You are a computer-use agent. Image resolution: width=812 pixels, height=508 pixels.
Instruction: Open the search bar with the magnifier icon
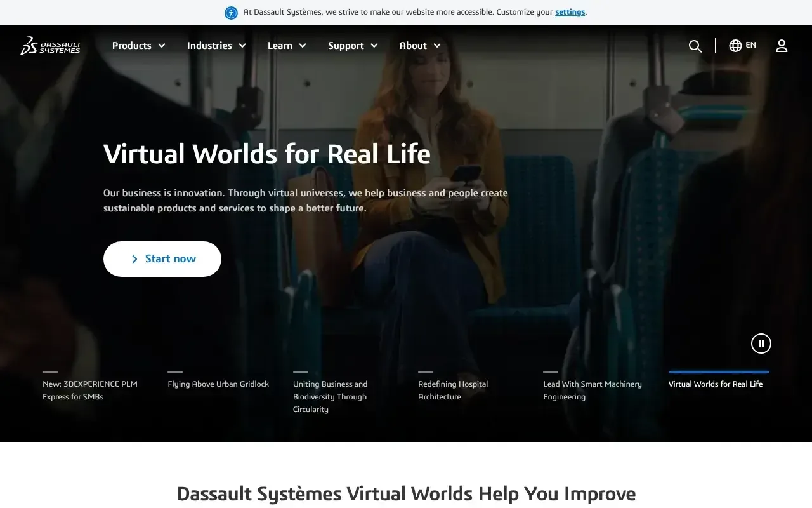tap(695, 45)
